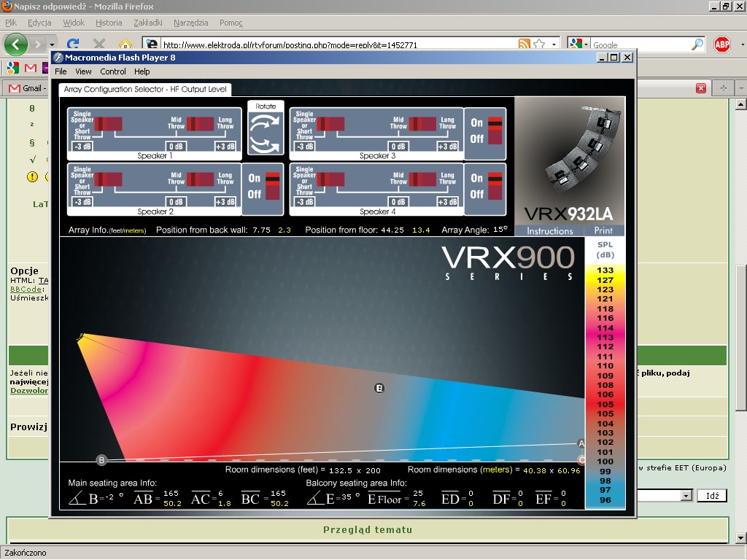Select point A marker at right wall

(581, 443)
